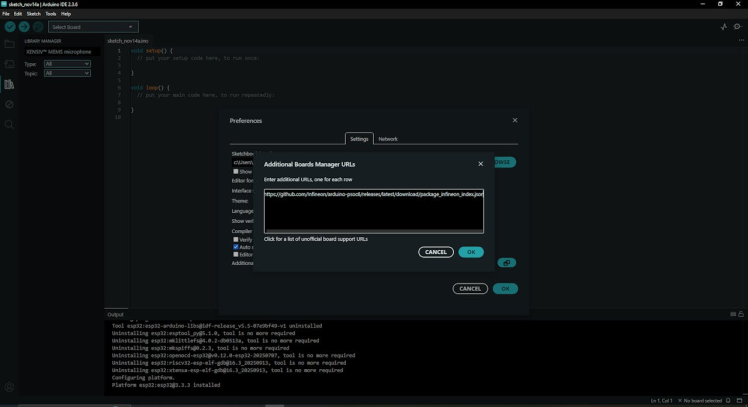Expand the Type filter dropdown
The height and width of the screenshot is (407, 748).
click(x=67, y=64)
